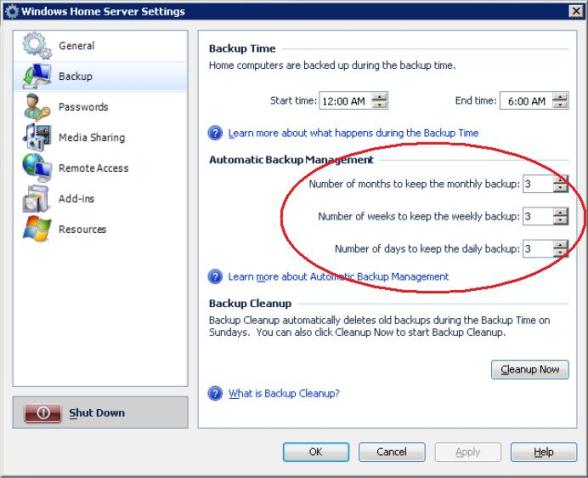This screenshot has height=478, width=588.
Task: Click the red Shut Down power icon
Action: (x=42, y=413)
